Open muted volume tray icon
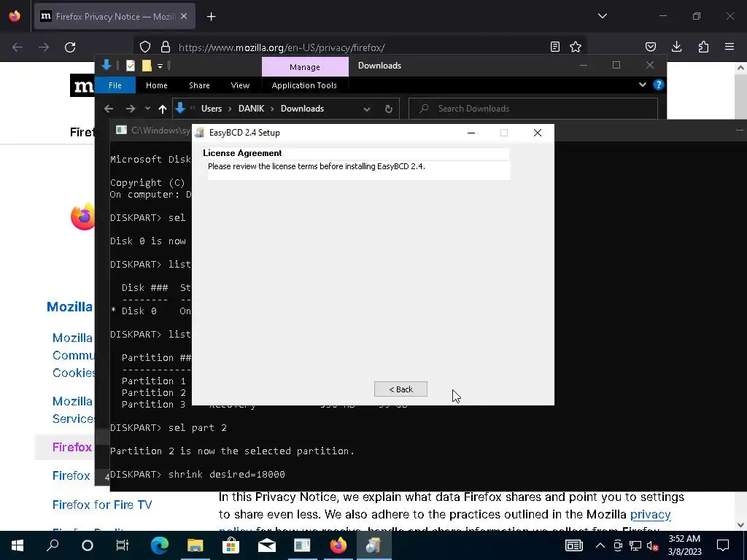Viewport: 747px width, 560px height. tap(653, 545)
